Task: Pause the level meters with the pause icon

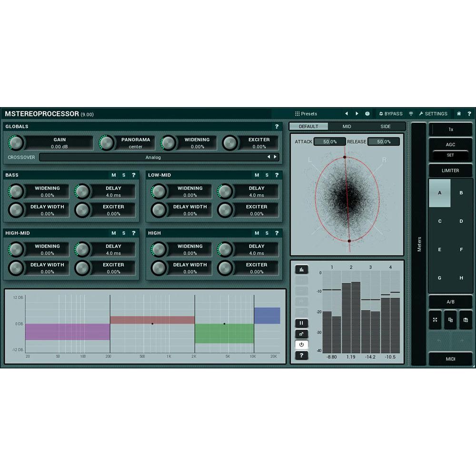Action: (x=302, y=323)
